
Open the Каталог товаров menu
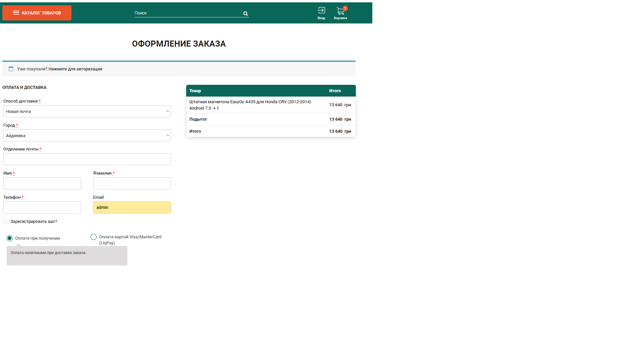pos(37,13)
